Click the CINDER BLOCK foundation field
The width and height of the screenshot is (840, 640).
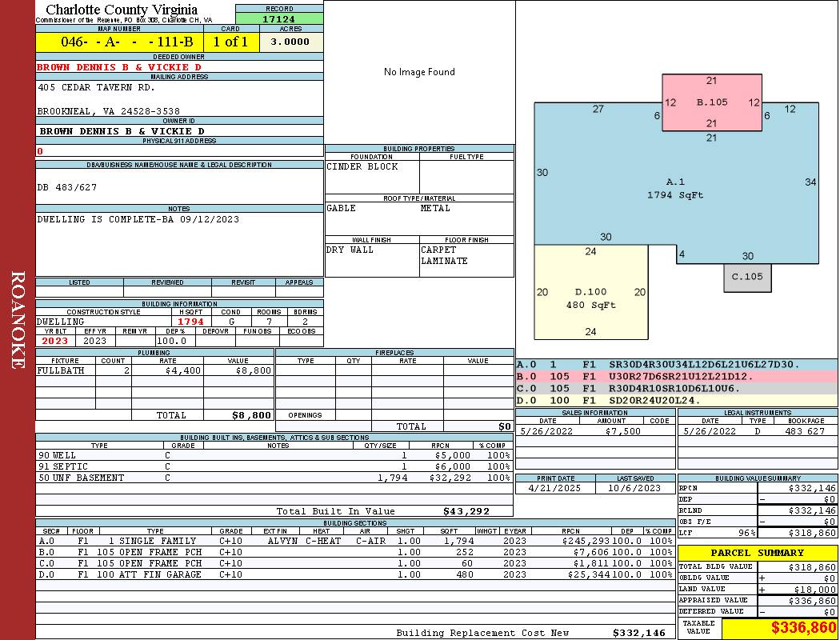pyautogui.click(x=371, y=167)
